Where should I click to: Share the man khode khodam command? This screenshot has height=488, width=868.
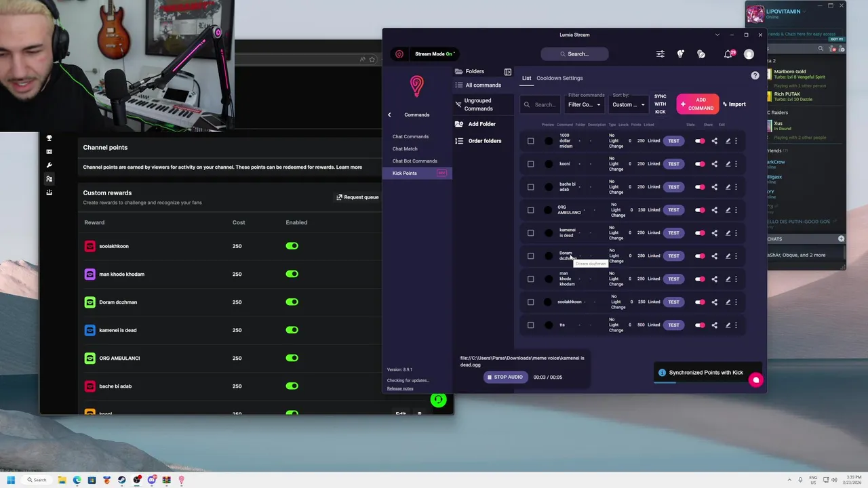click(714, 279)
